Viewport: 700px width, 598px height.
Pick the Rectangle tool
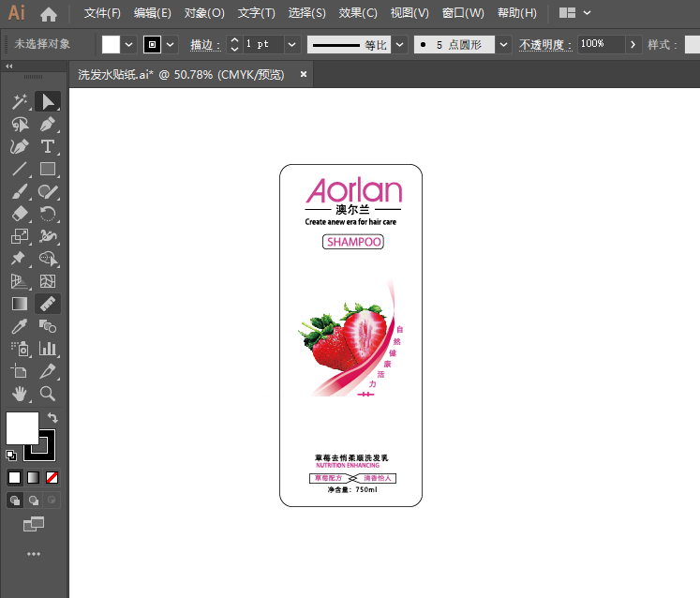click(48, 170)
